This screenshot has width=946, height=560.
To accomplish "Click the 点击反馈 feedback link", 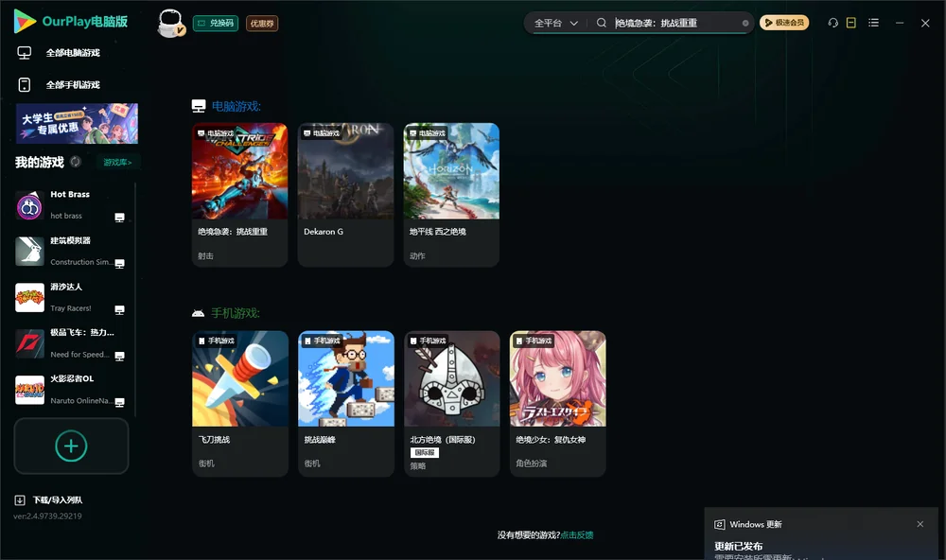I will pyautogui.click(x=577, y=534).
